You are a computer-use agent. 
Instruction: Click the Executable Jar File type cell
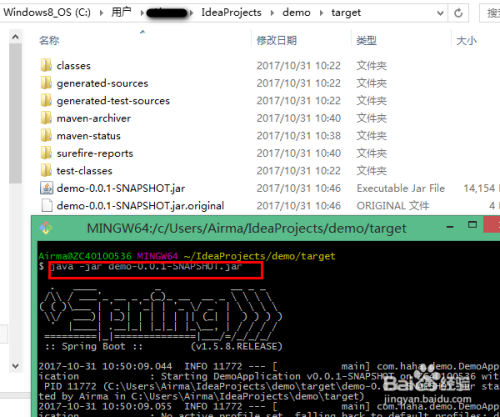pos(401,188)
